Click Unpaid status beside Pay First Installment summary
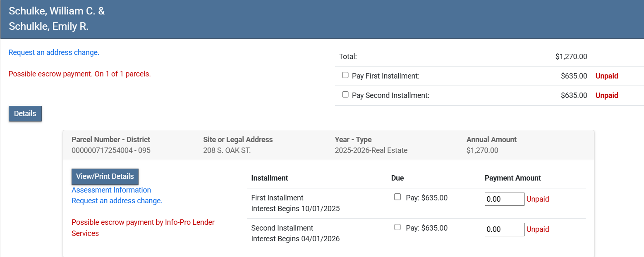This screenshot has width=644, height=257. [606, 76]
